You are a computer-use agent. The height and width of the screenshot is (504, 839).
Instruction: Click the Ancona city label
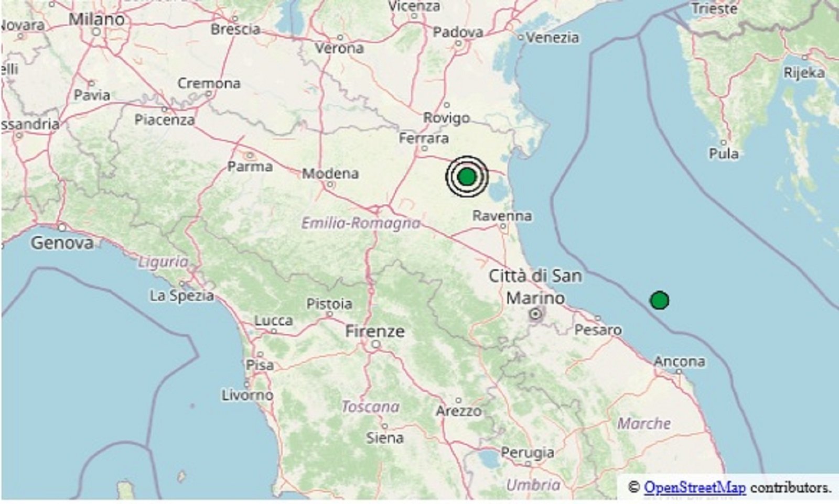[x=679, y=361]
